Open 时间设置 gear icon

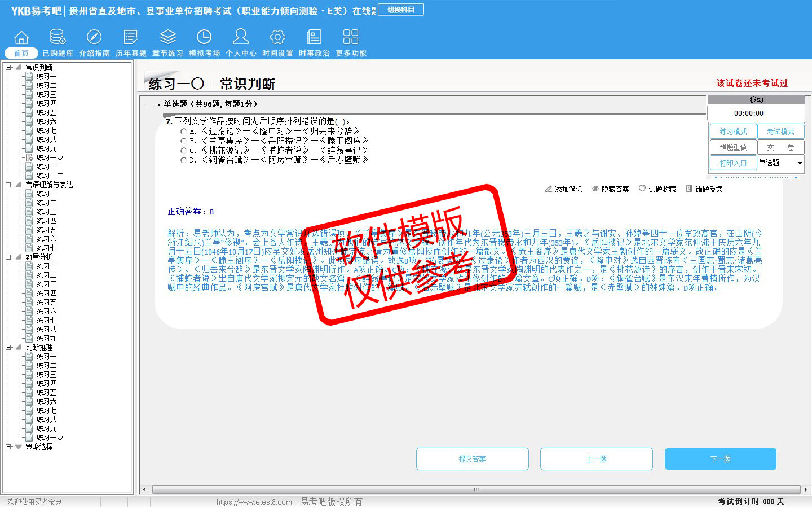(x=277, y=37)
